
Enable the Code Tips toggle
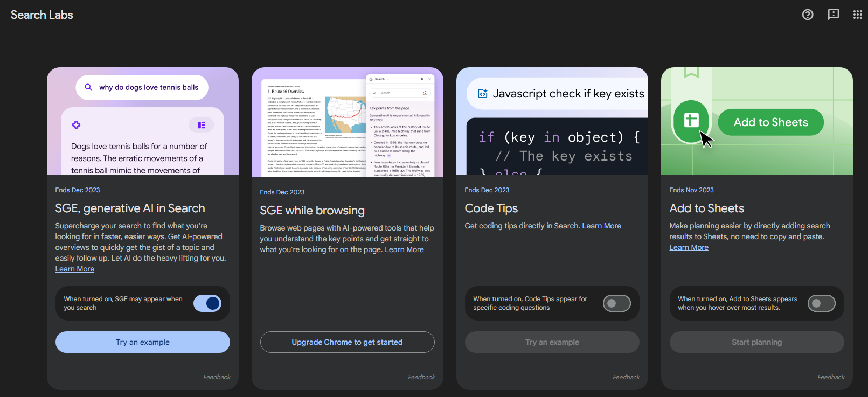pos(616,303)
